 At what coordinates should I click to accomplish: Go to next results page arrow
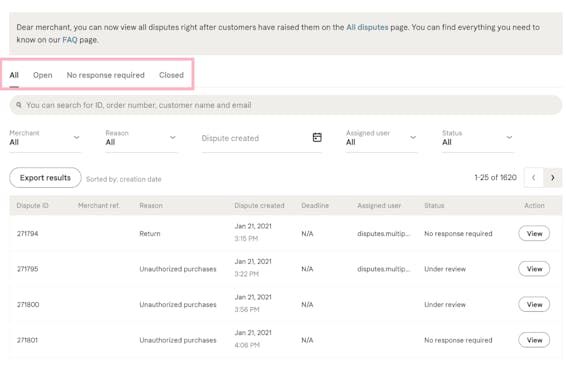tap(553, 178)
